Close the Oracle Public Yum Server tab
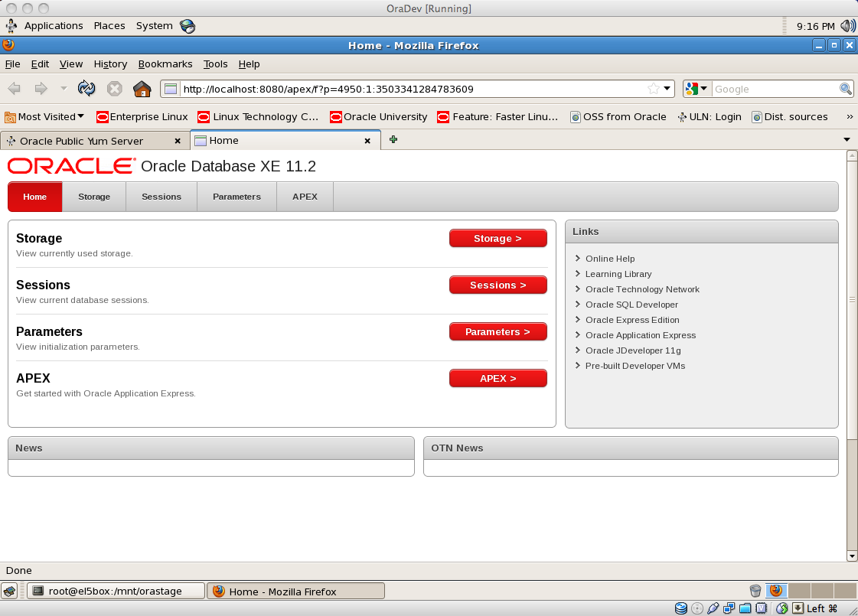The height and width of the screenshot is (616, 858). [178, 141]
